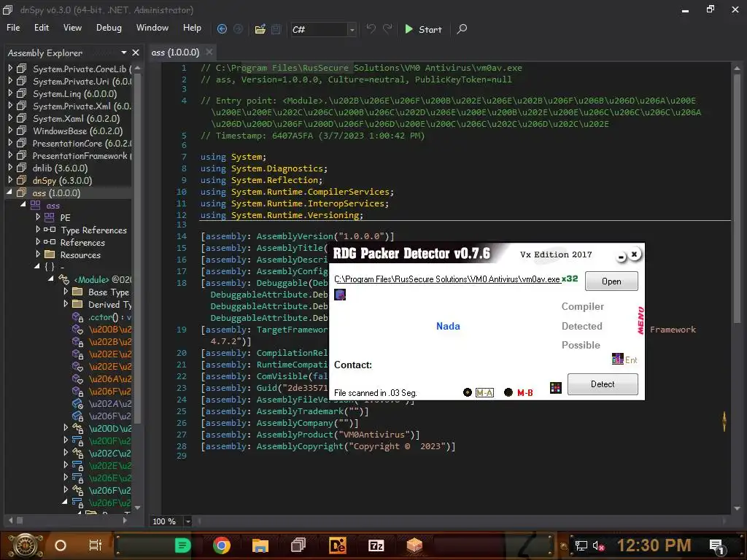
Task: Select the dnSpy (6.3.0.0) assembly
Action: point(62,181)
